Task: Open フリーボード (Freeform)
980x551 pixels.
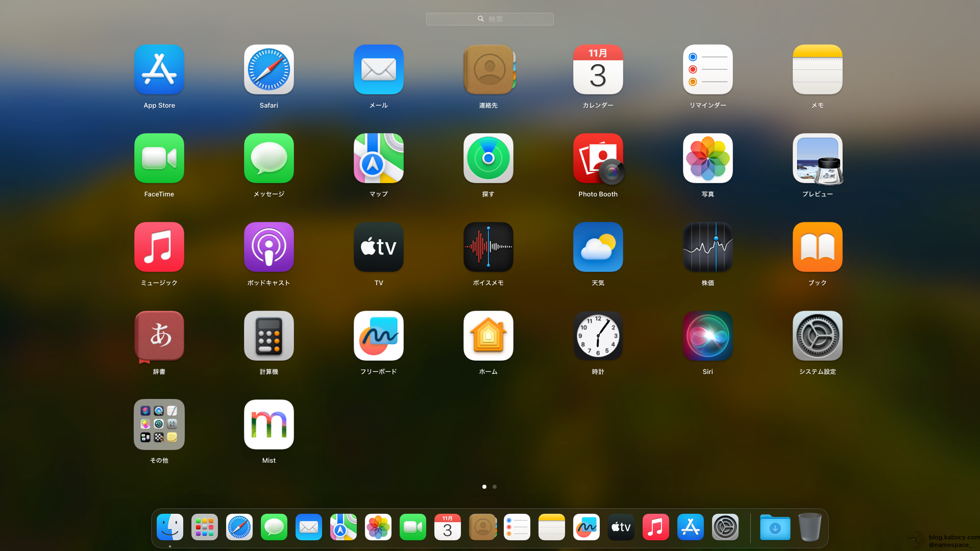Action: pyautogui.click(x=378, y=336)
